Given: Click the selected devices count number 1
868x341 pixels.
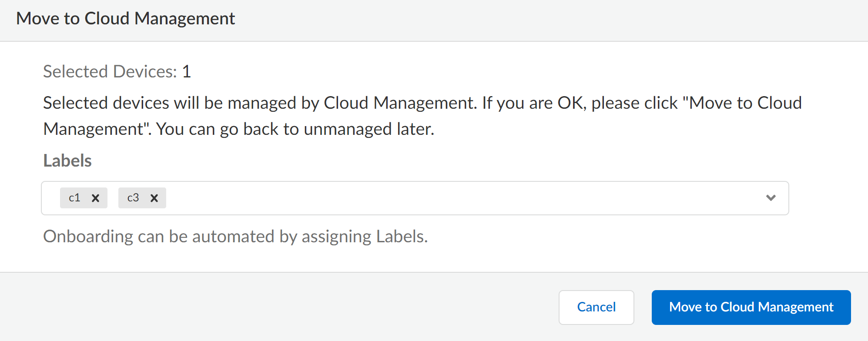Looking at the screenshot, I should 187,71.
